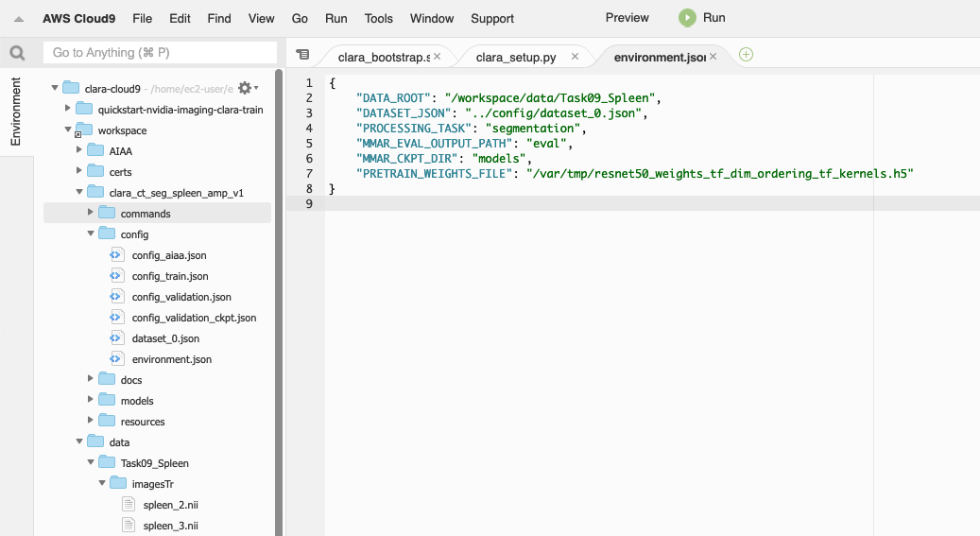Viewport: 980px width, 536px height.
Task: Click the config_train.json file icon
Action: click(x=116, y=276)
